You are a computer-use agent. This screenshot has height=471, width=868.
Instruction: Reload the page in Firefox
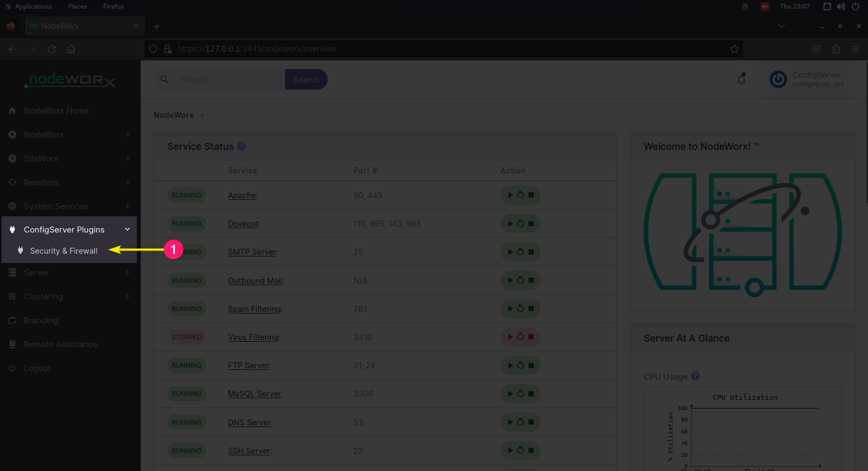52,49
